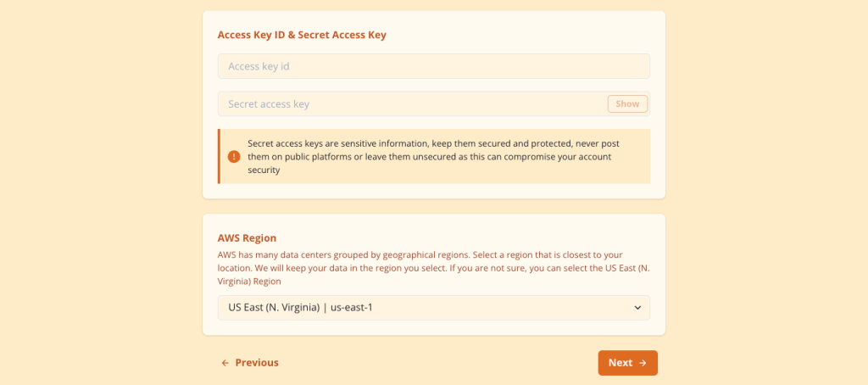Click the word 'Next' on orange button
Image resolution: width=868 pixels, height=385 pixels.
[x=620, y=363]
